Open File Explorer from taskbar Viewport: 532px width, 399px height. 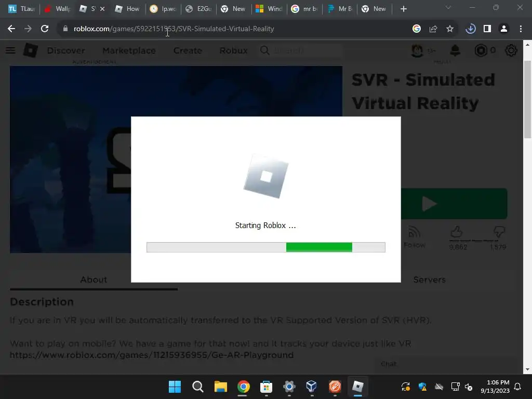point(220,387)
